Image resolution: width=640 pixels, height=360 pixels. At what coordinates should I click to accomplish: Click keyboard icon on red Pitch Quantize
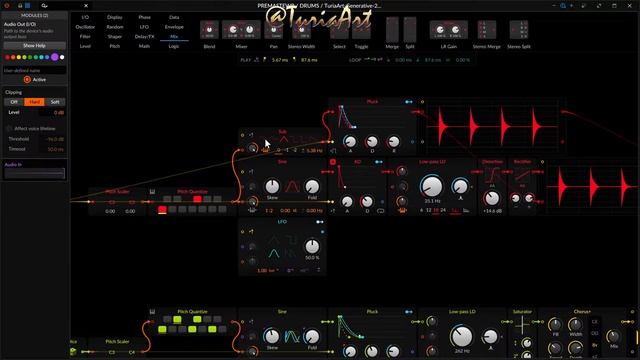coord(152,191)
